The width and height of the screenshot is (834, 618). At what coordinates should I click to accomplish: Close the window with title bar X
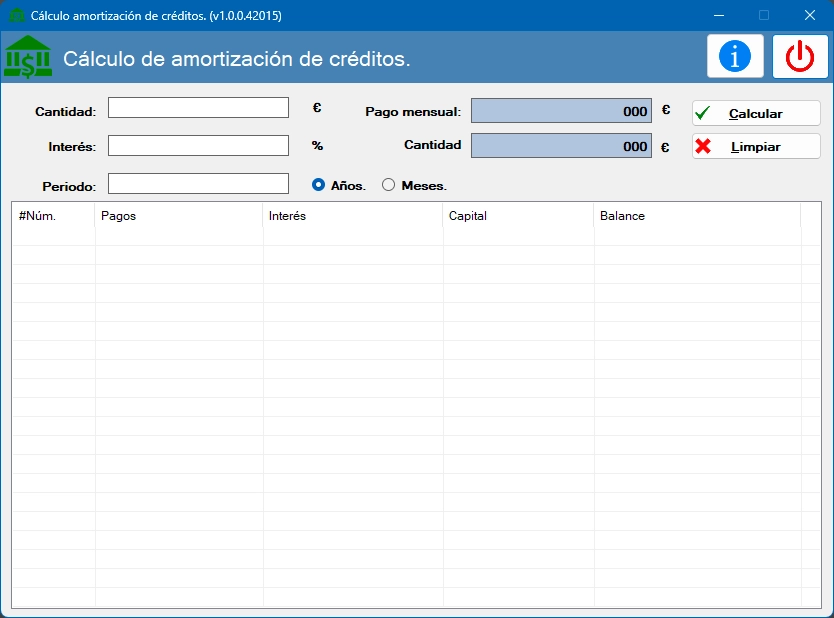tap(810, 15)
